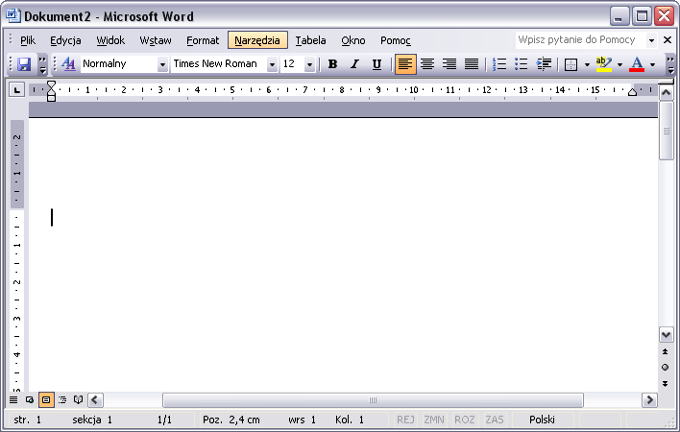Open the Tabela menu
This screenshot has width=680, height=432.
pyautogui.click(x=311, y=40)
